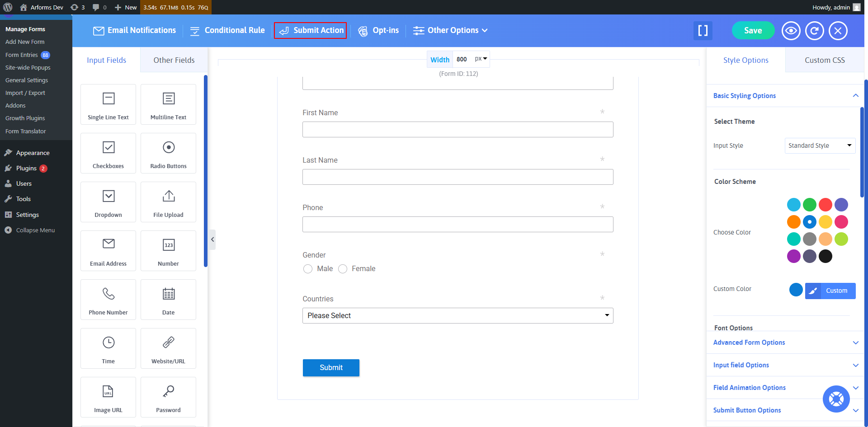Click the form Submit button
This screenshot has width=868, height=427.
coord(331,368)
